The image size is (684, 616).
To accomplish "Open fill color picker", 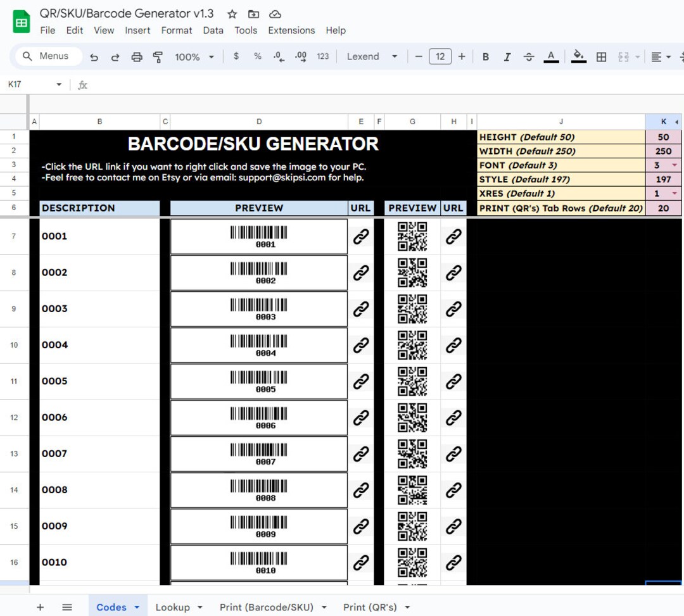I will [x=578, y=57].
